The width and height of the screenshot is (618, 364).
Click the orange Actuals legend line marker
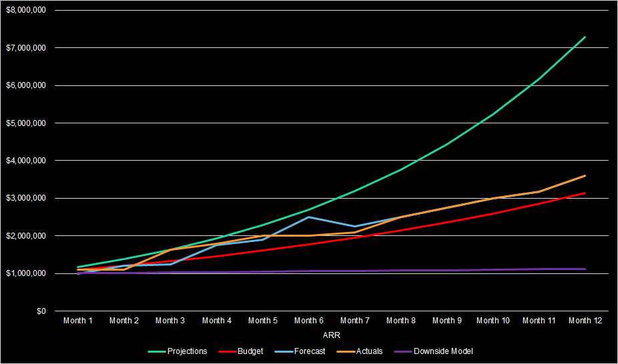pos(346,351)
